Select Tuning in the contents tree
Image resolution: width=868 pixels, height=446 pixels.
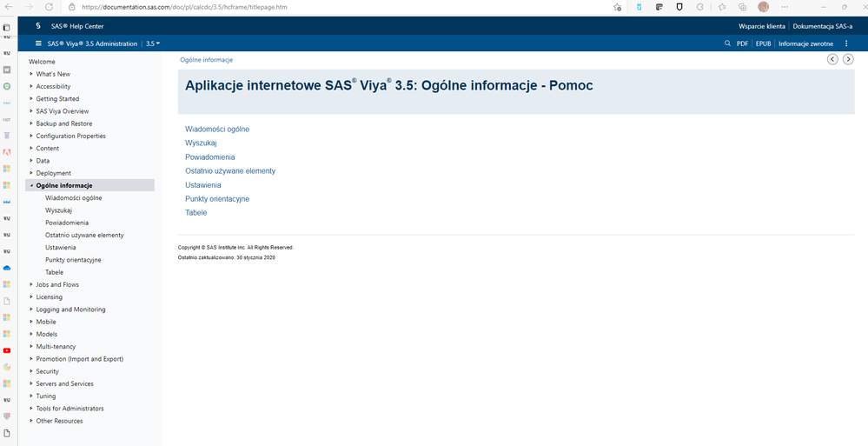click(46, 396)
